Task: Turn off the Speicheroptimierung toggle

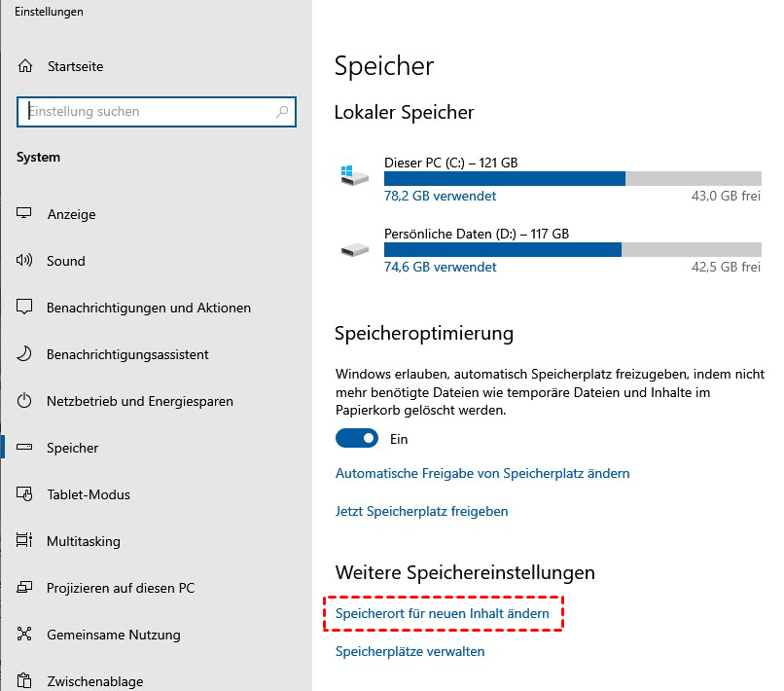Action: tap(357, 439)
